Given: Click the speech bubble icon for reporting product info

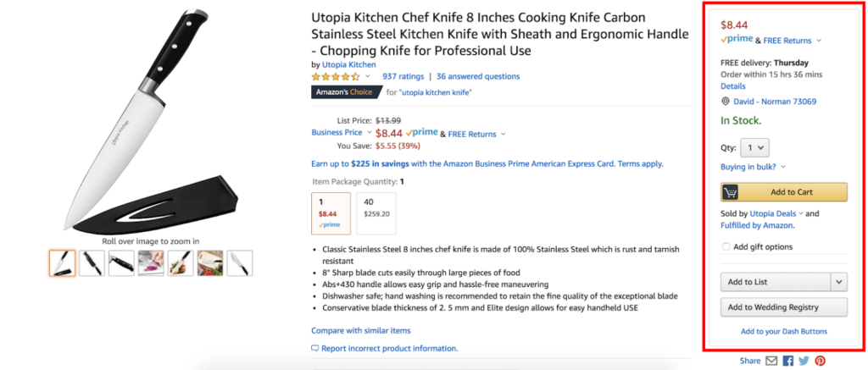Looking at the screenshot, I should point(315,349).
